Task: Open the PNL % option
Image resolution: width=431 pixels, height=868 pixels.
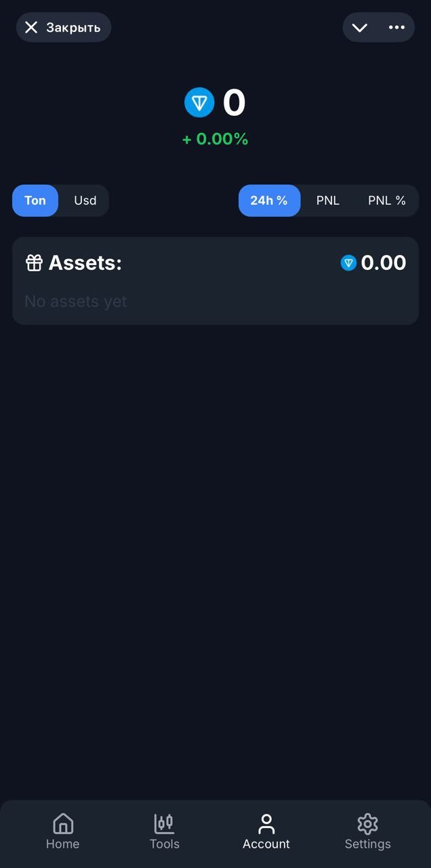Action: click(x=386, y=200)
